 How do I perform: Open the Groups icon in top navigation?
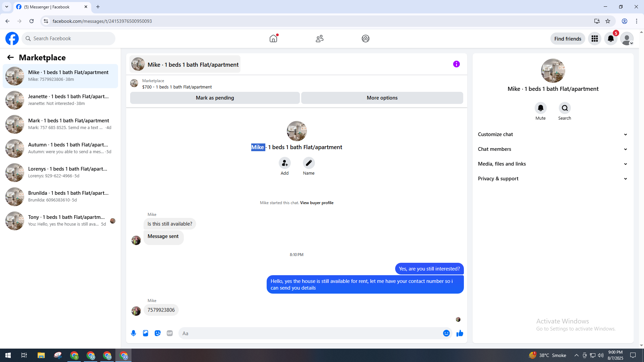[x=366, y=39]
